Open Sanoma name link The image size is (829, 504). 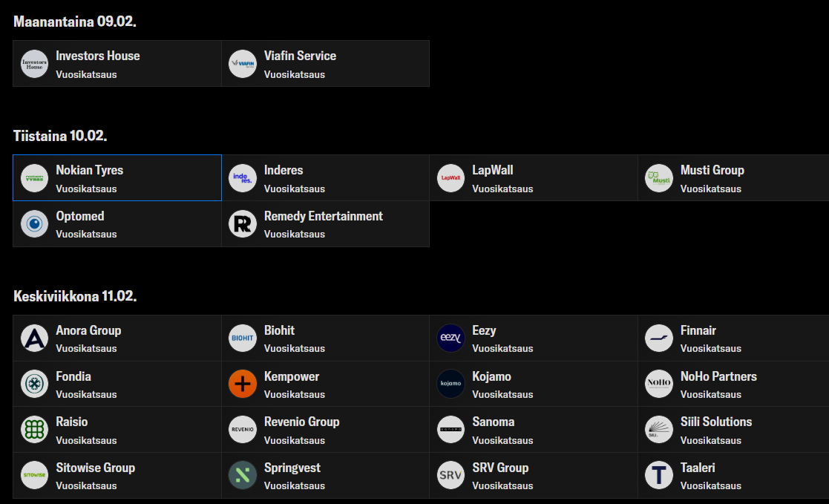click(493, 422)
